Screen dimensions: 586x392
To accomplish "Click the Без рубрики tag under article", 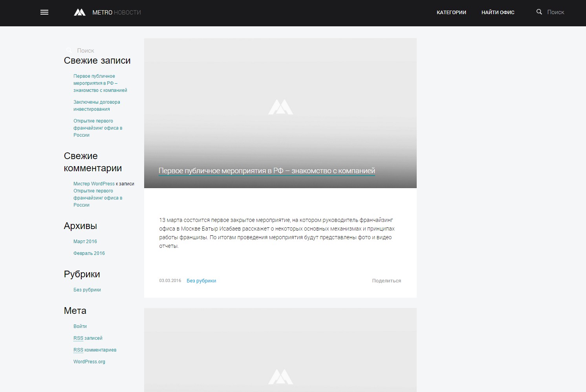I will pos(201,281).
